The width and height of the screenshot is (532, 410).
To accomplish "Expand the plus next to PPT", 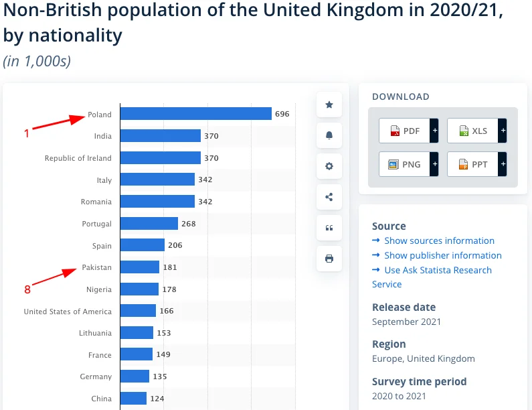I will [503, 164].
